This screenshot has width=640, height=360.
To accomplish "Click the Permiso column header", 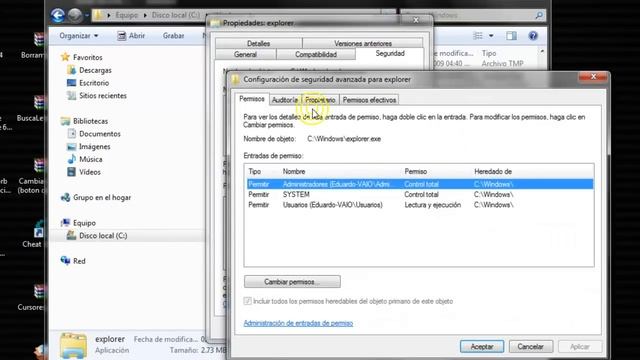I will [x=416, y=172].
